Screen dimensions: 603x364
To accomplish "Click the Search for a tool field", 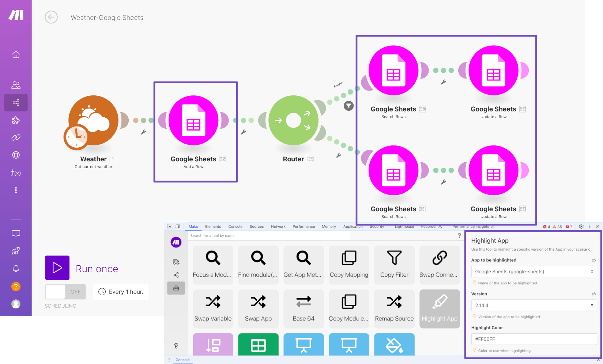I will pos(269,236).
